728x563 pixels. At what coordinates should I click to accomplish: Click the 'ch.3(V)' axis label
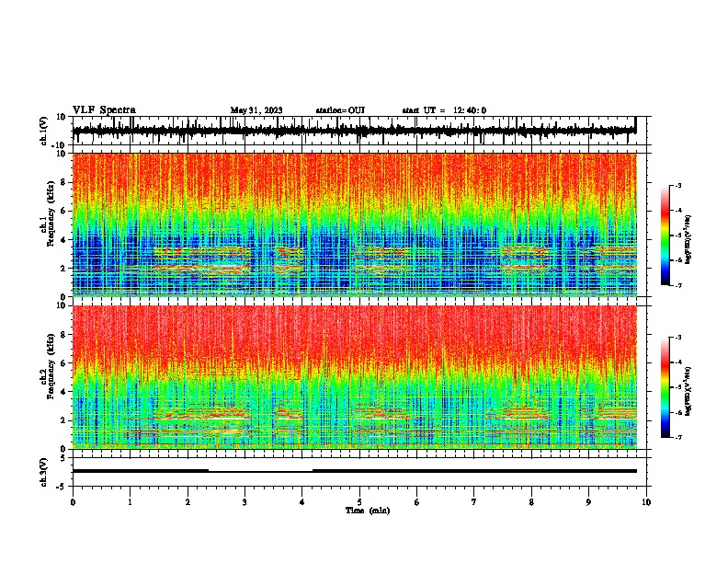(x=44, y=472)
